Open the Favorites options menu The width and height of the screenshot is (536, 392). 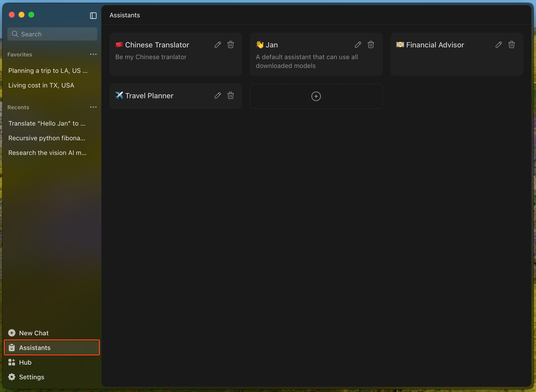point(94,54)
